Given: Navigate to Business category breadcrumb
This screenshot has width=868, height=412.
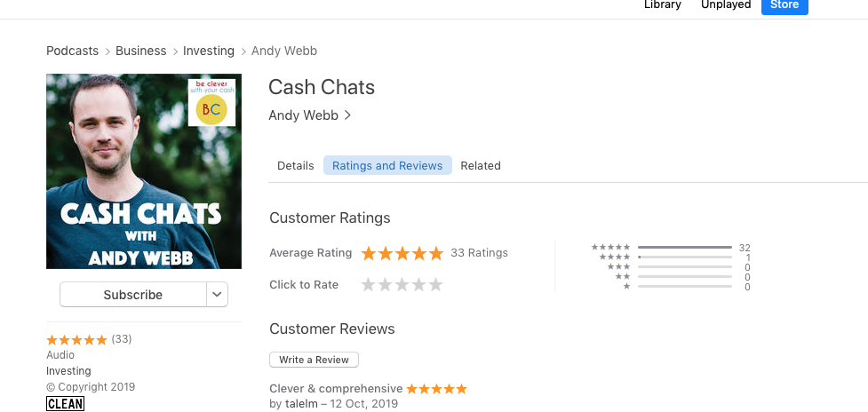Looking at the screenshot, I should click(141, 51).
